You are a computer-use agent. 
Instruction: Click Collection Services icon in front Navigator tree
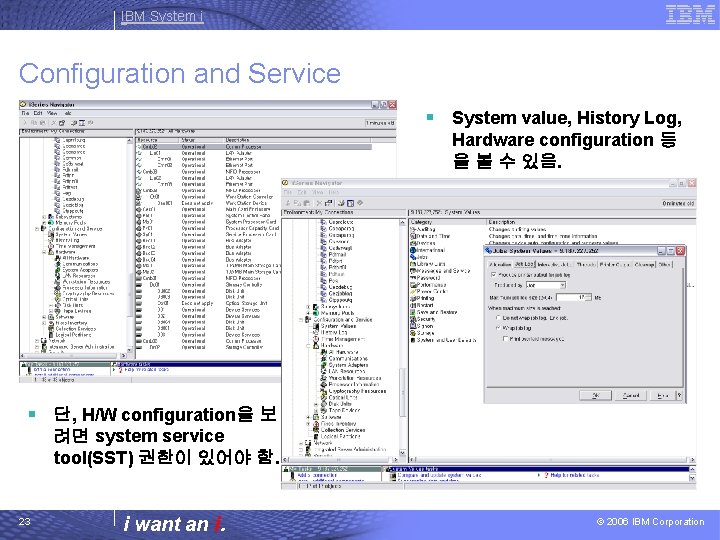316,430
